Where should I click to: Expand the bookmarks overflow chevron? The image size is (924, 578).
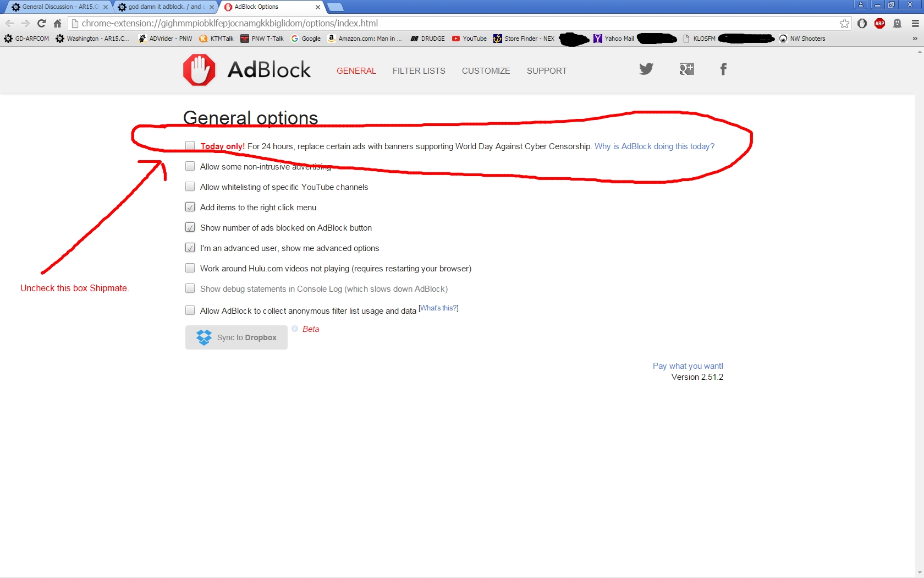pyautogui.click(x=915, y=39)
